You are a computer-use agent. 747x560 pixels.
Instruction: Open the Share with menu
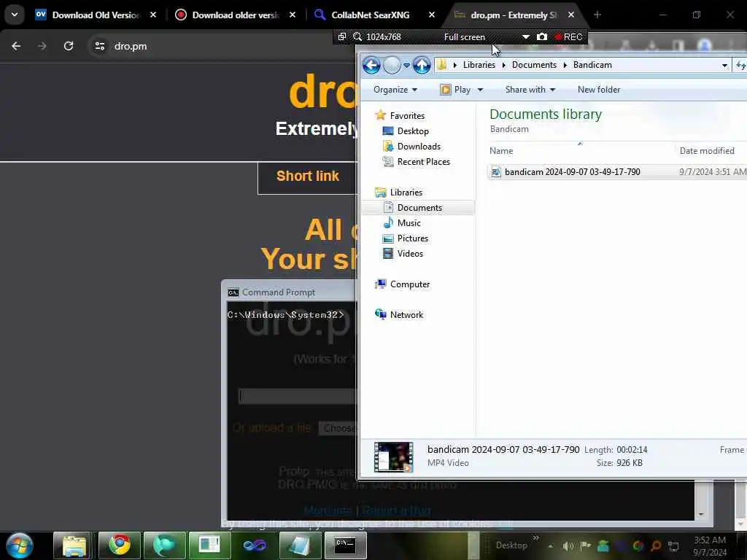pos(530,90)
